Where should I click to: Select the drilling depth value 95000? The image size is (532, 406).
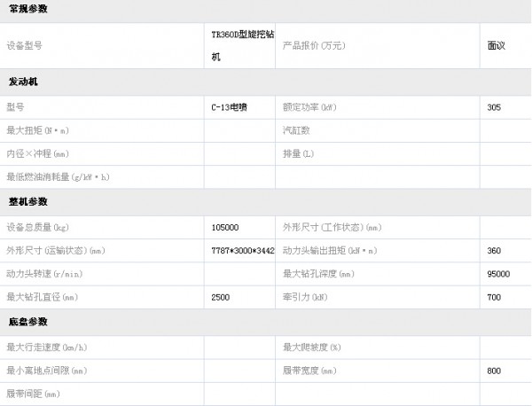498,274
